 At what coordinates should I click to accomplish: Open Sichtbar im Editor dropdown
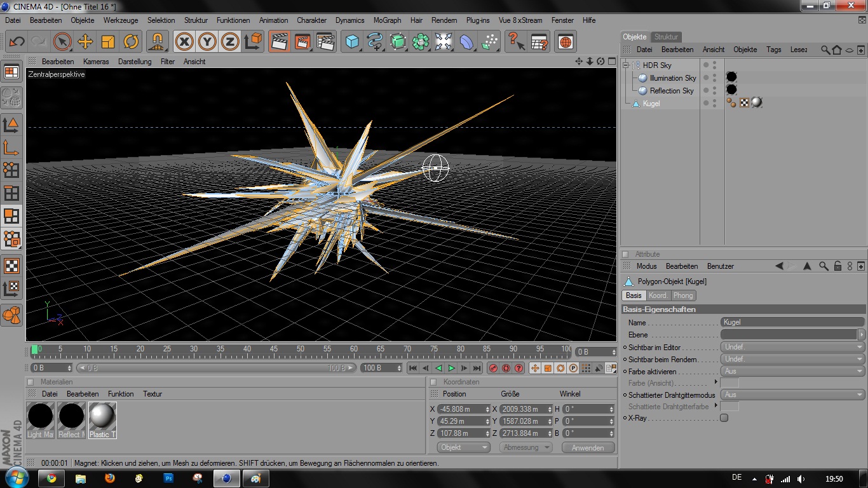point(792,347)
